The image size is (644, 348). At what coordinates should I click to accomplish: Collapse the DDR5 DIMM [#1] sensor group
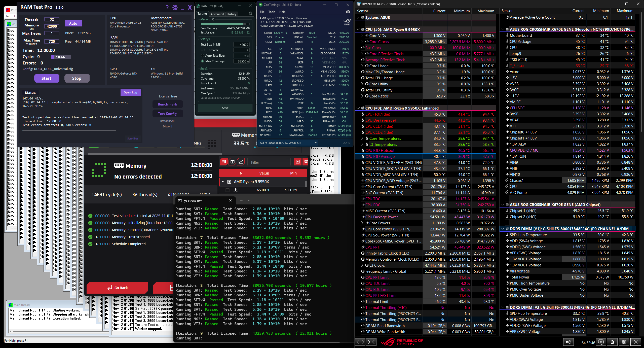(503, 229)
